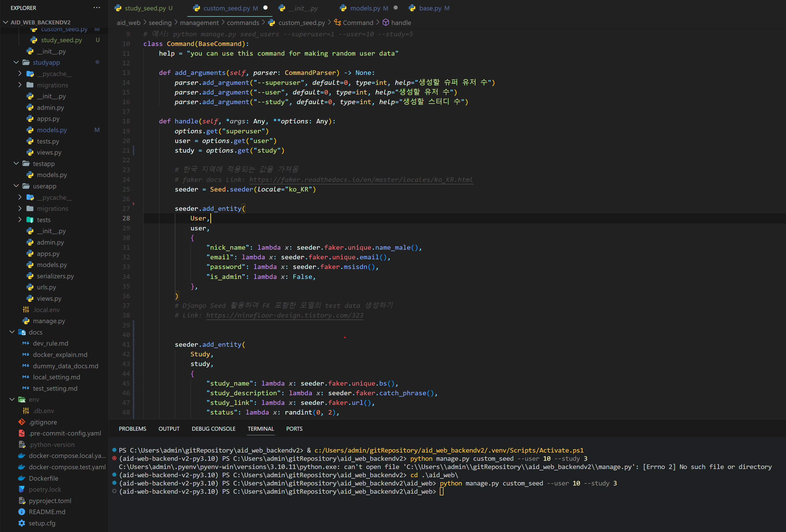The width and height of the screenshot is (786, 532).
Task: Open Dockerfile whale icon
Action: point(22,478)
